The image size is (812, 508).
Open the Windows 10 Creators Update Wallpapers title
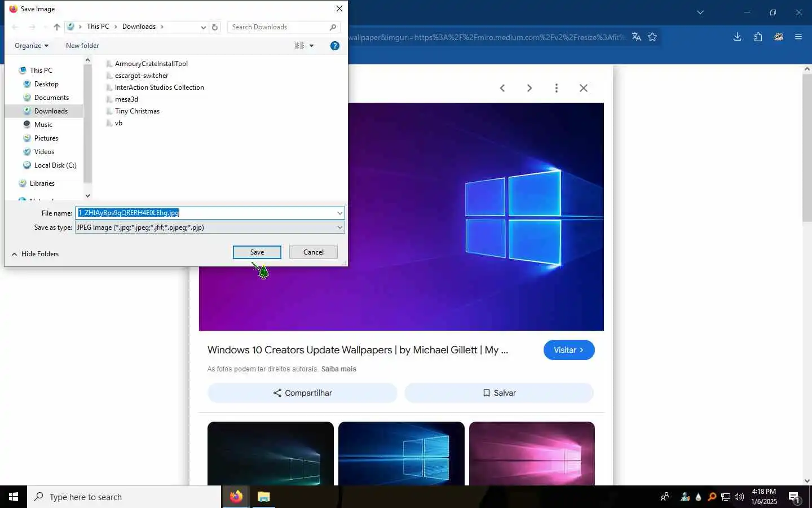[x=358, y=350]
